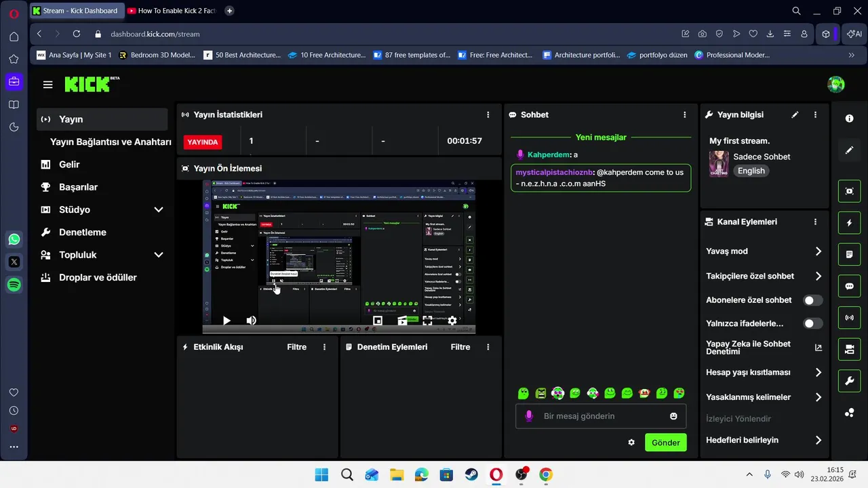Open Yayın İstatistikleri three-dot menu
Image resolution: width=868 pixels, height=488 pixels.
(488, 115)
